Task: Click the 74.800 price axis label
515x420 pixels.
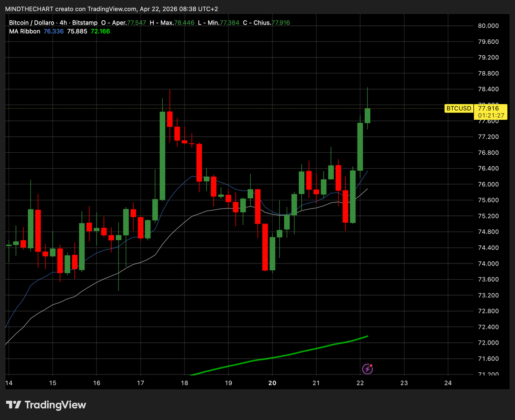Action: (x=488, y=232)
